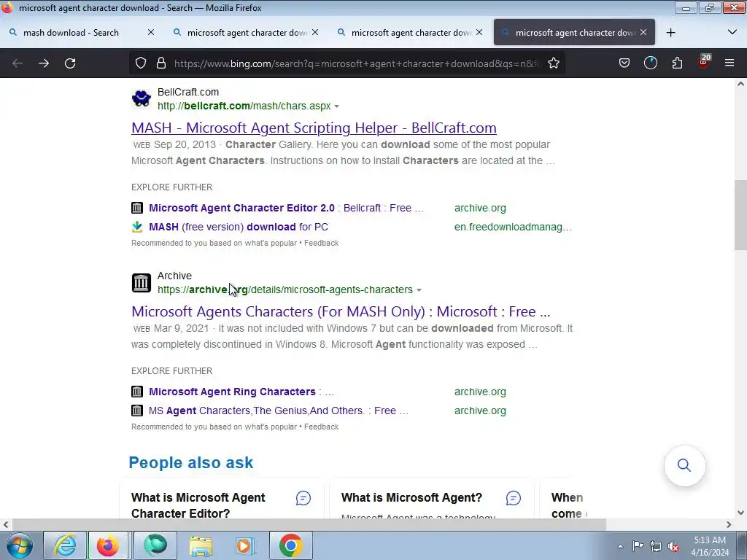Go forward with the forward arrow
Image resolution: width=747 pixels, height=560 pixels.
[44, 63]
